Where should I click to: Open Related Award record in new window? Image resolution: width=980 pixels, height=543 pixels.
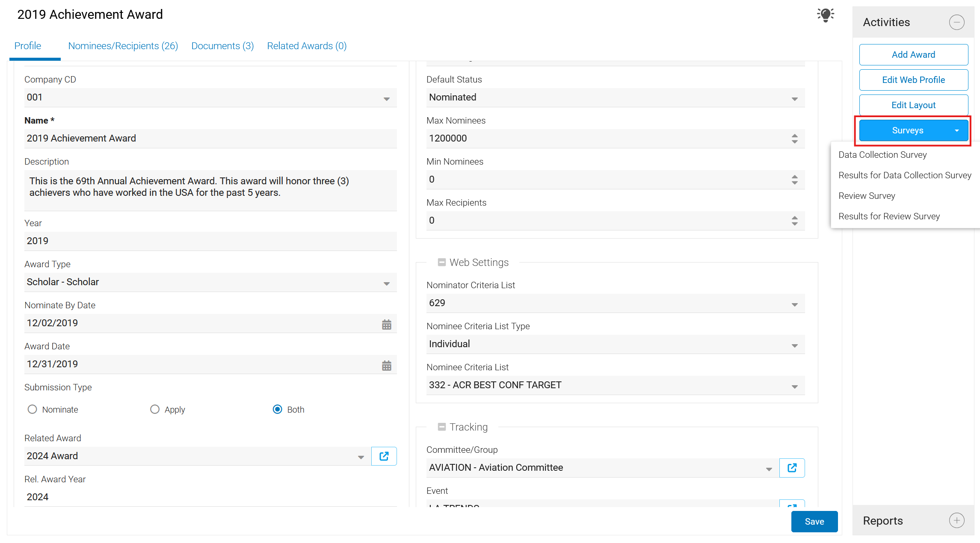pos(384,456)
